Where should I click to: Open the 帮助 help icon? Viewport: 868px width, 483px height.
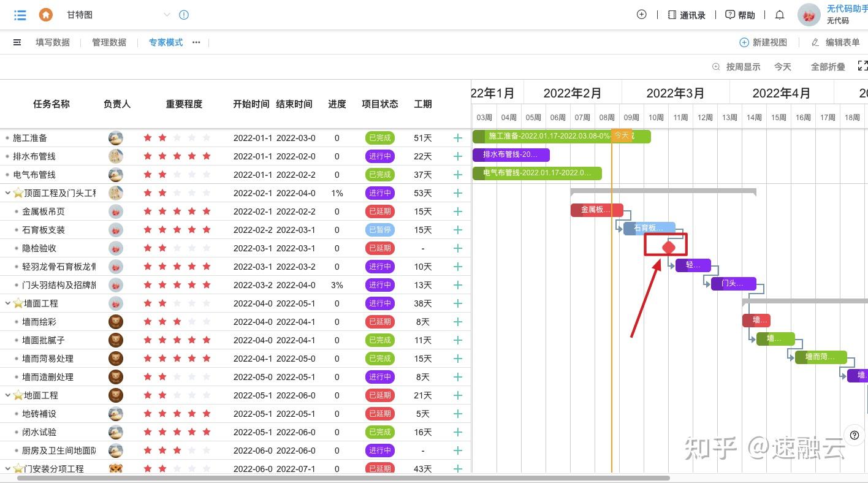(729, 15)
